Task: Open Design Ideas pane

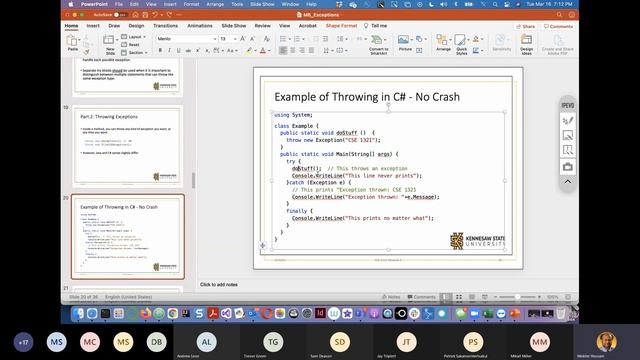Action: (527, 44)
